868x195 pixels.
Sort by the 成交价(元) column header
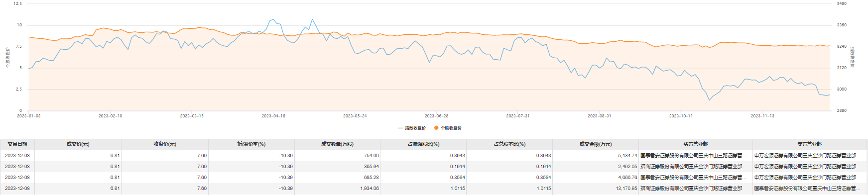click(x=78, y=144)
